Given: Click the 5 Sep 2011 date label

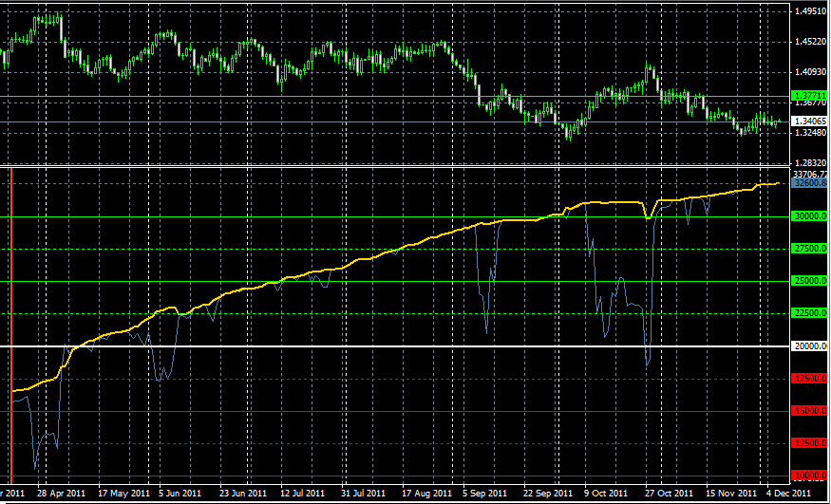Looking at the screenshot, I should [x=486, y=494].
